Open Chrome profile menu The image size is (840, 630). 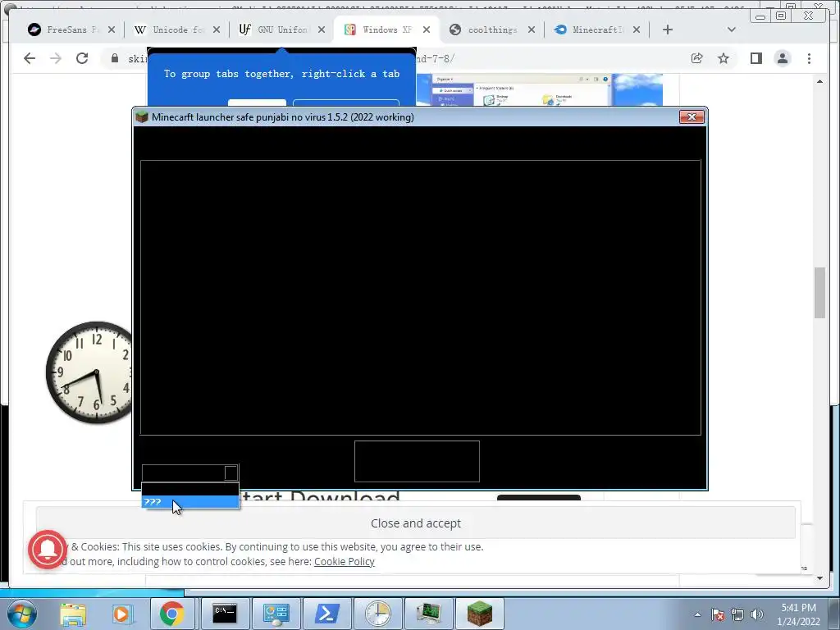point(783,58)
